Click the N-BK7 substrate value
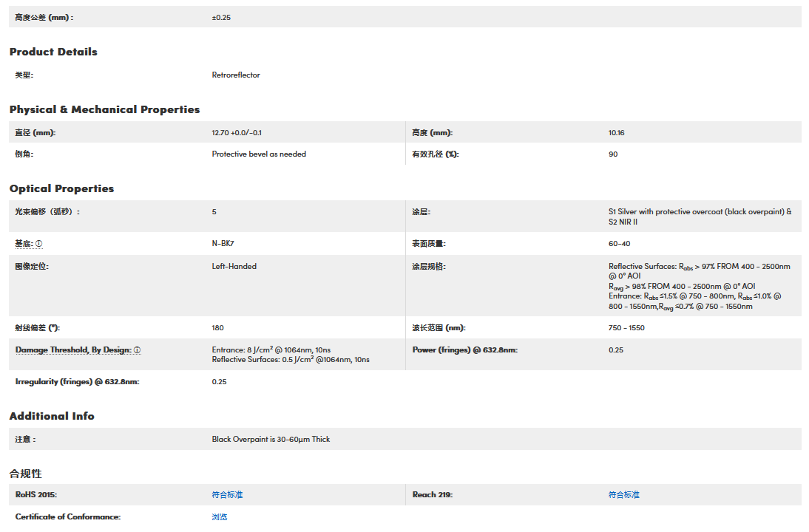Screen dimensions: 809x532 pyautogui.click(x=223, y=244)
